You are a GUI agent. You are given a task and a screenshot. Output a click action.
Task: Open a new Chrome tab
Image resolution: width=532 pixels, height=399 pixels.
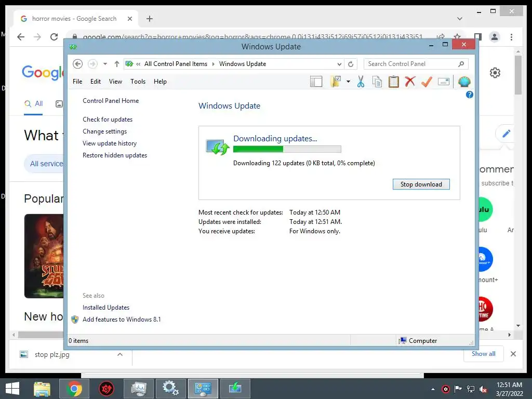click(150, 19)
